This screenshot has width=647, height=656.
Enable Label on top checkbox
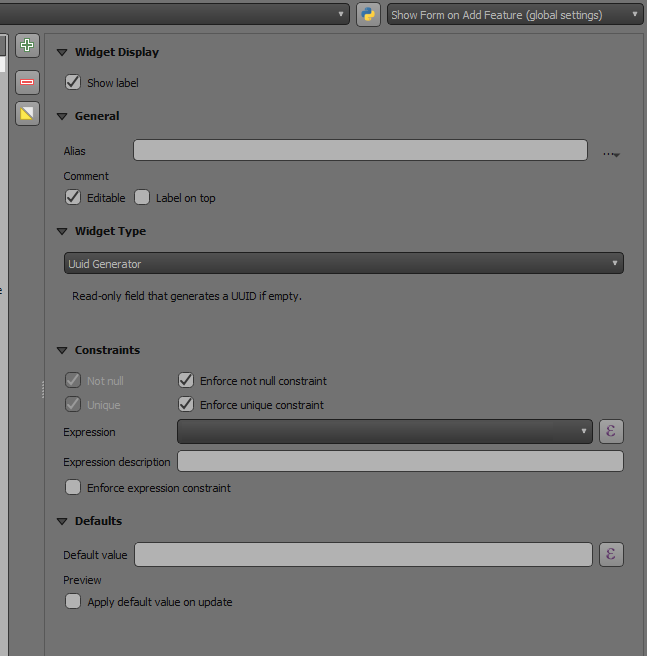pos(142,197)
